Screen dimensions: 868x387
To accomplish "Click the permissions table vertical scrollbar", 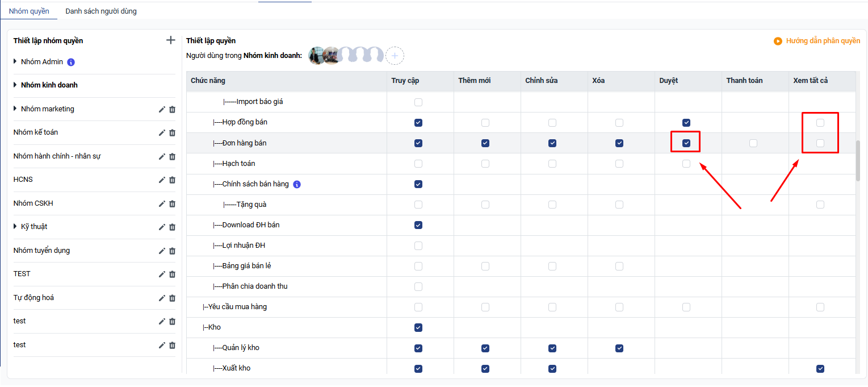I will [858, 160].
